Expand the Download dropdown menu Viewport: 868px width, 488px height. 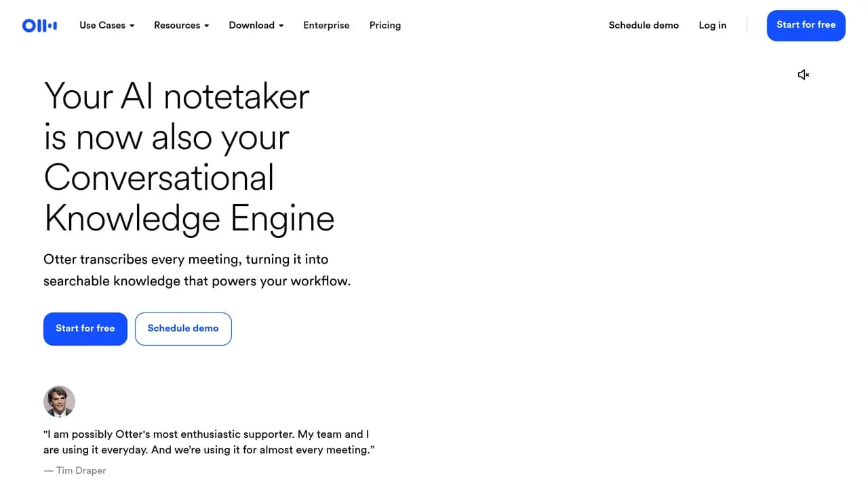256,25
